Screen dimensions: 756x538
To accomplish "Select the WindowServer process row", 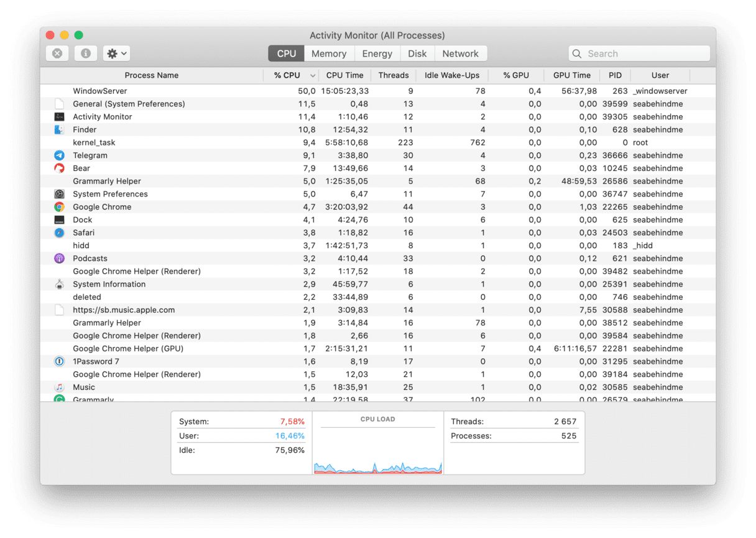I will (378, 91).
